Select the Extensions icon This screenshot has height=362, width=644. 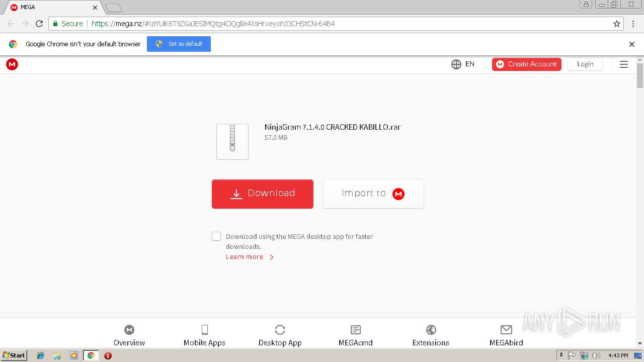[431, 330]
